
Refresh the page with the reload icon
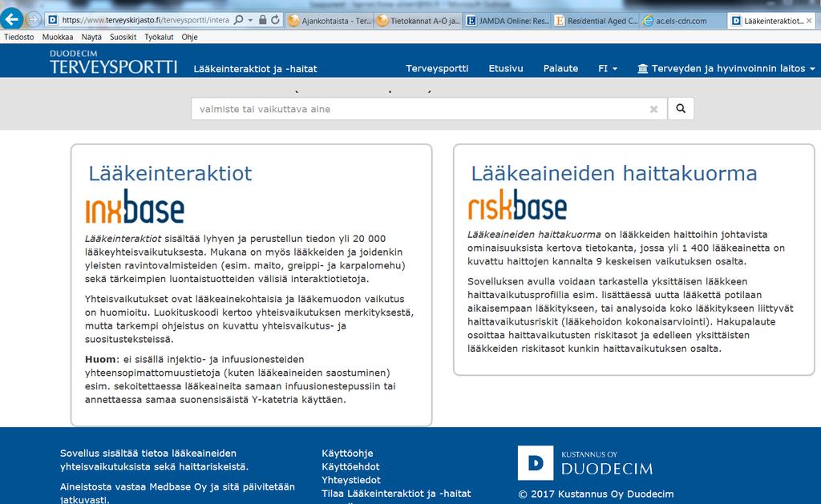click(276, 20)
